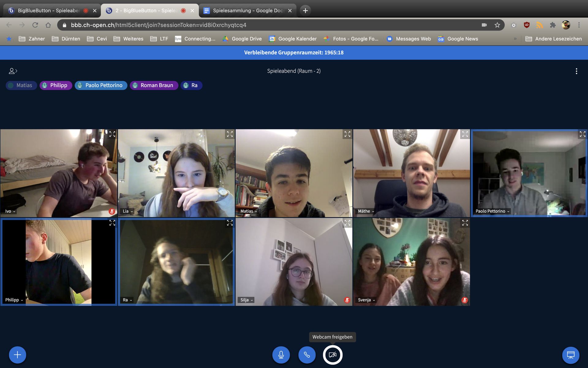Open Google Kalender bookmark
The width and height of the screenshot is (588, 368).
coord(293,39)
